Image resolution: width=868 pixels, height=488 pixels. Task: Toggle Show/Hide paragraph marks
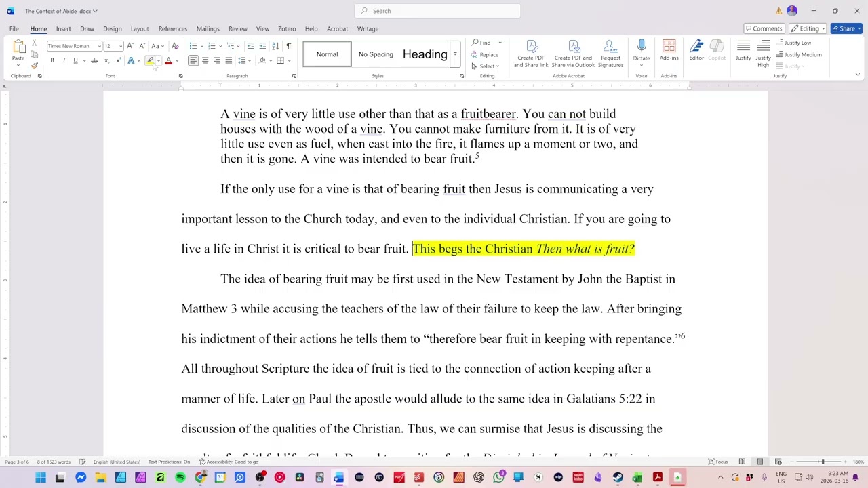point(288,45)
